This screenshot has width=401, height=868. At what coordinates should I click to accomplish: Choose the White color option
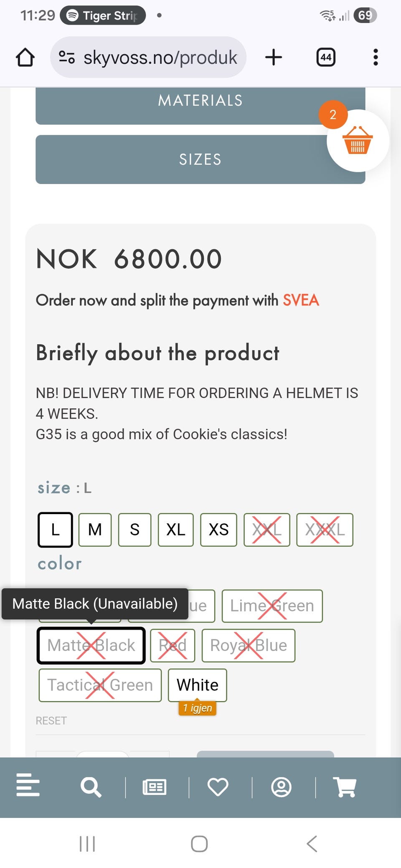(197, 685)
